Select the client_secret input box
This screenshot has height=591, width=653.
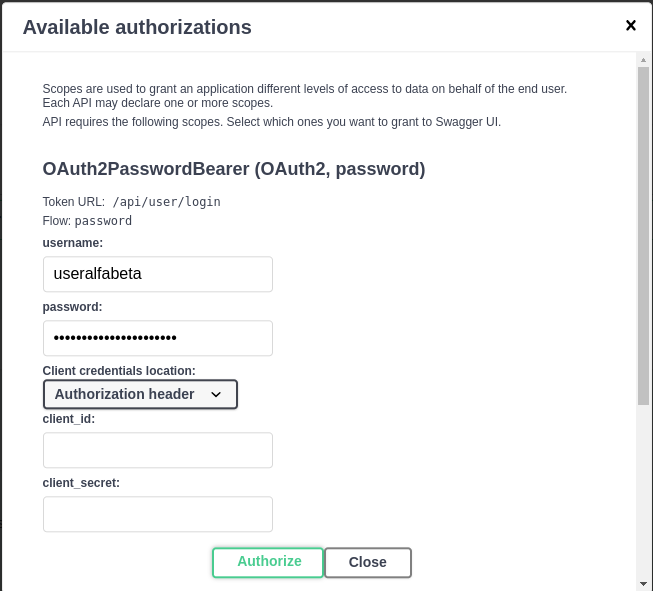click(158, 514)
